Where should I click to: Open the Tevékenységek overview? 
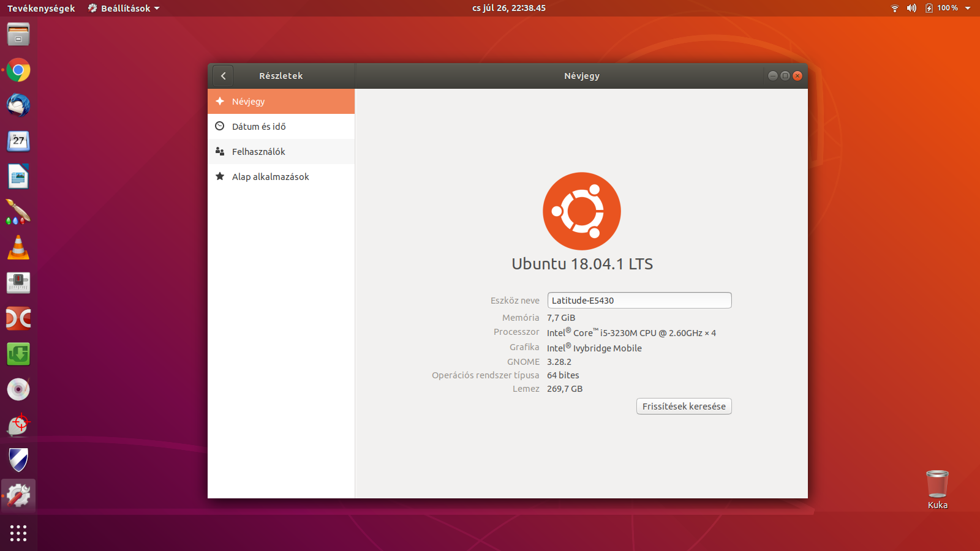click(x=41, y=8)
